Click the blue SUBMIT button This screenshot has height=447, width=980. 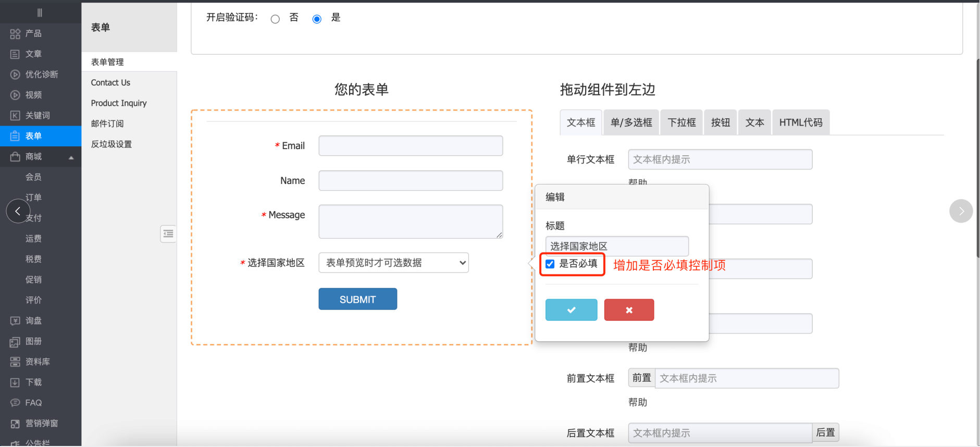coord(357,299)
